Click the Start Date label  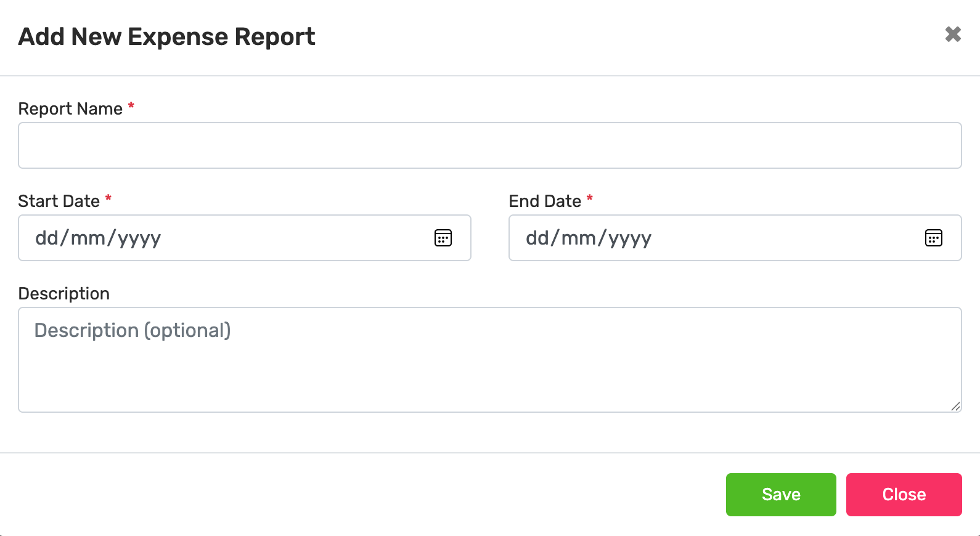coord(59,201)
